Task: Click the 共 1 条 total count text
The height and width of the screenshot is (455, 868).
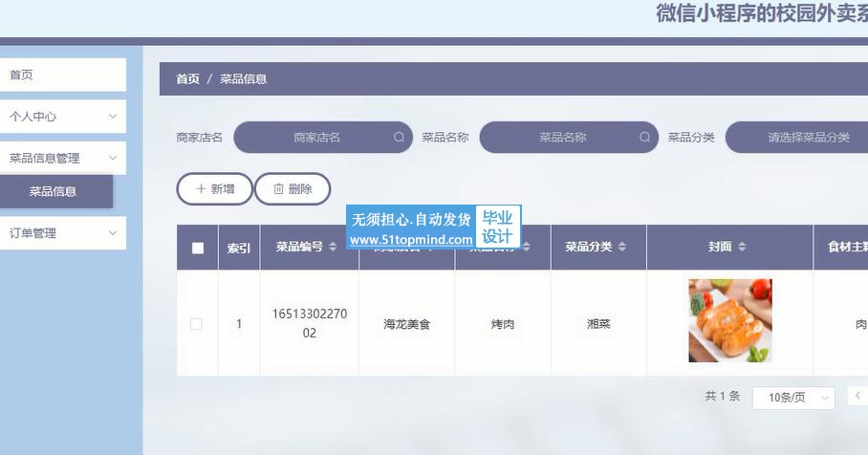Action: point(723,396)
